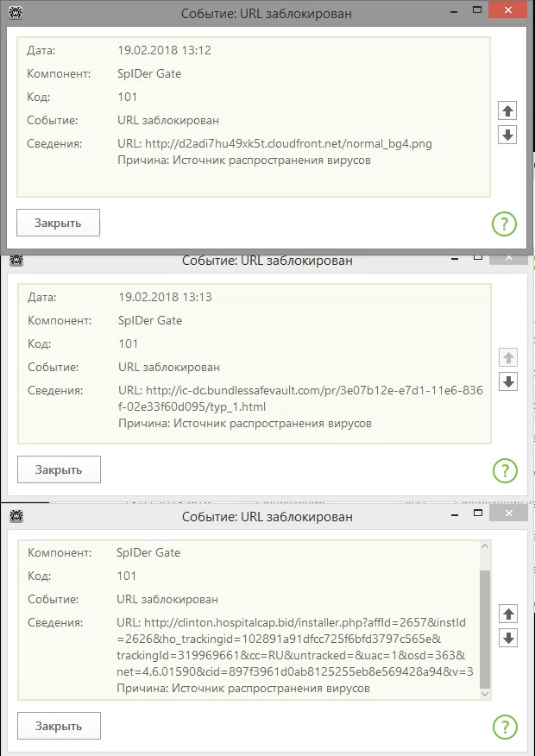This screenshot has width=535, height=756.
Task: Open help in the bundlessafevault event dialog
Action: [504, 470]
